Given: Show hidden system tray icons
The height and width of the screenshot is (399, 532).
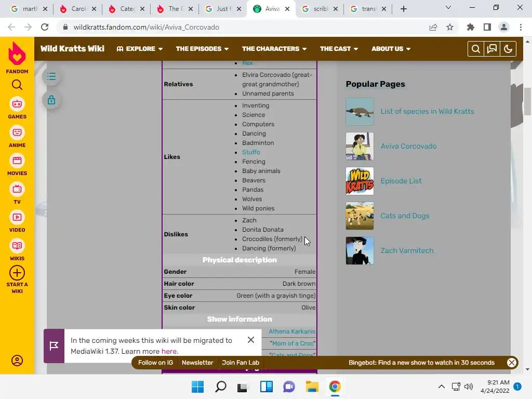Looking at the screenshot, I should (x=442, y=387).
